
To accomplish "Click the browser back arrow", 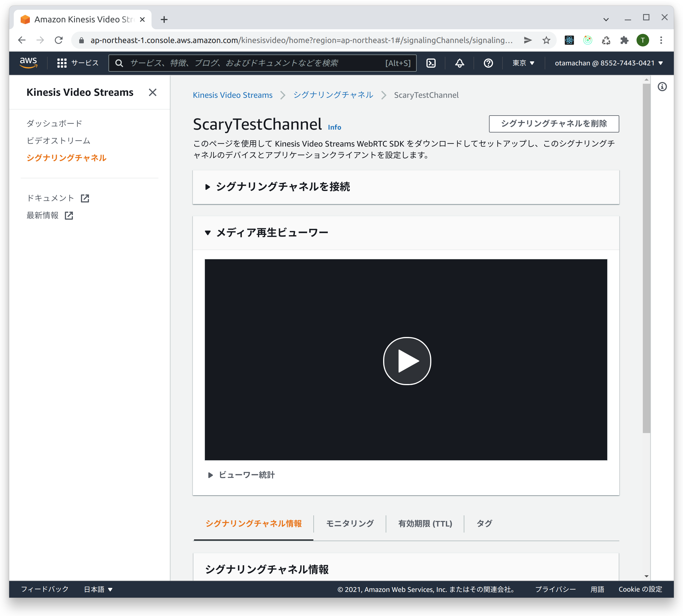I will (22, 40).
